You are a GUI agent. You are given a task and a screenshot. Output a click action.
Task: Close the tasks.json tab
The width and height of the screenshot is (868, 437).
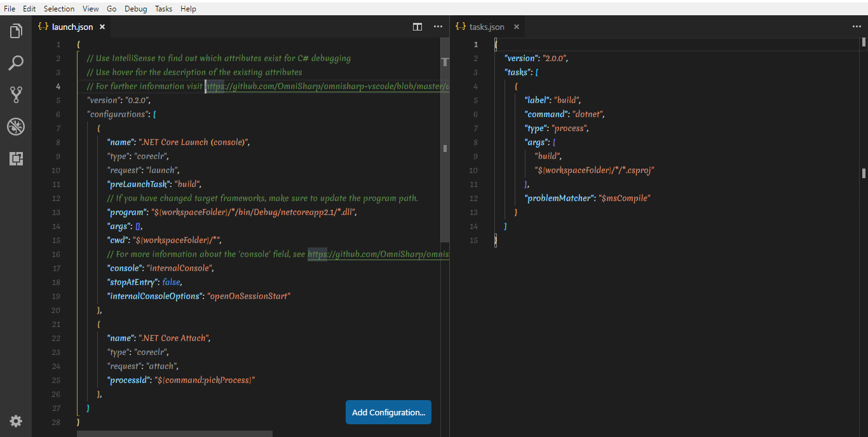click(x=516, y=27)
